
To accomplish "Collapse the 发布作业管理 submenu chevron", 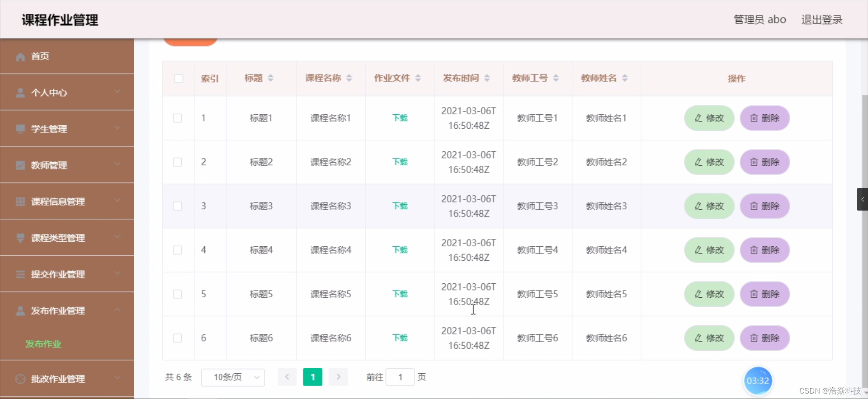I will [118, 310].
